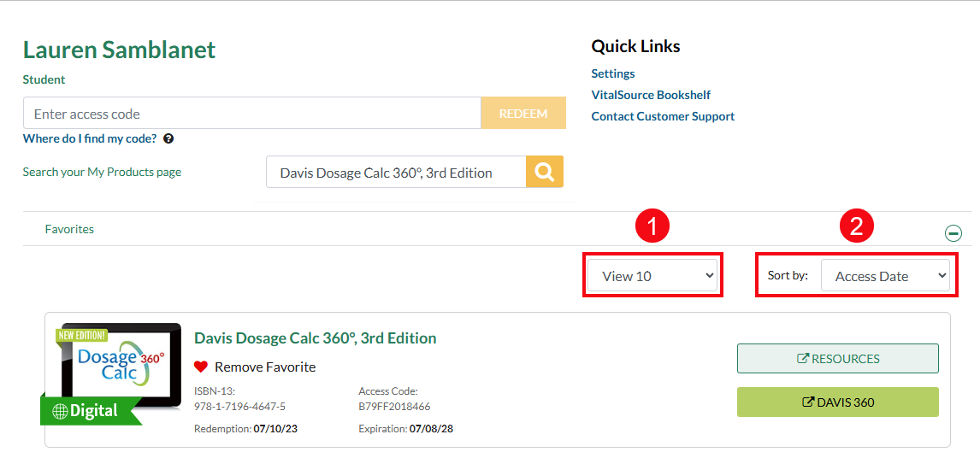Click the help question mark icon
This screenshot has height=452, width=980.
tap(168, 138)
